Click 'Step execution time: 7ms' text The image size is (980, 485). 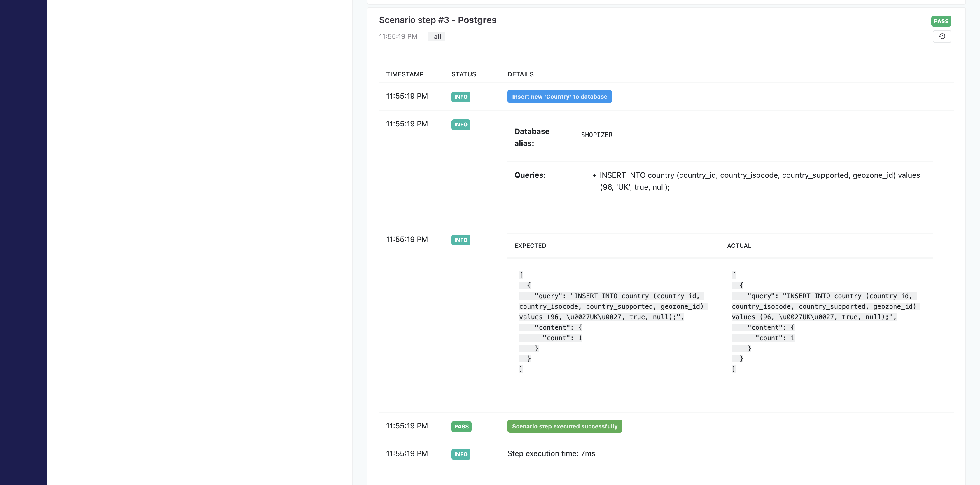pyautogui.click(x=551, y=454)
